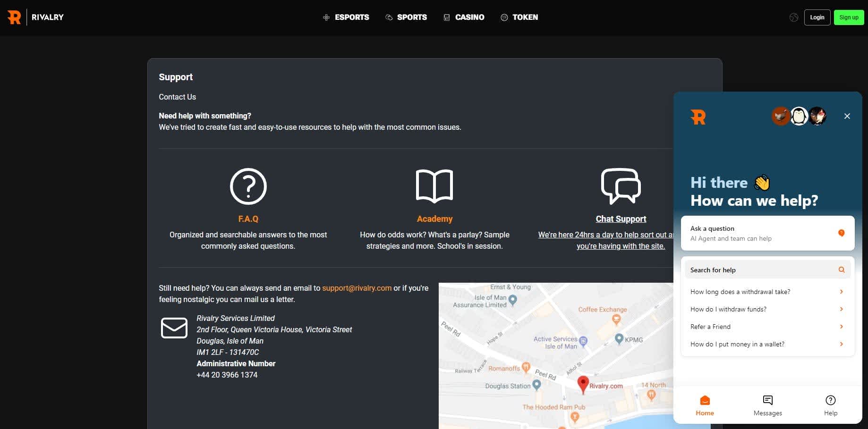Click the red Rivalry.com map pin
The width and height of the screenshot is (868, 429).
pyautogui.click(x=583, y=385)
